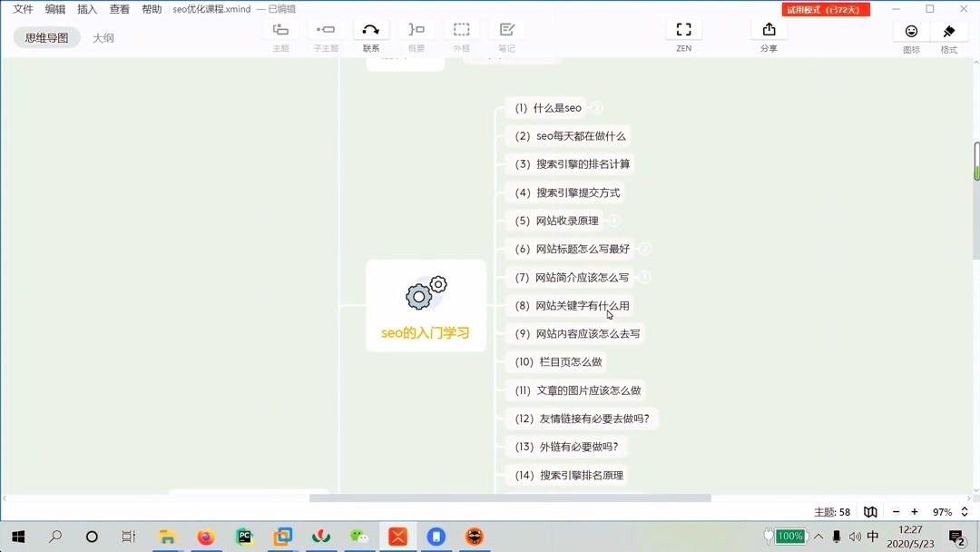Screen dimensions: 980x552
Task: Switch to the 大纲 outline view
Action: [103, 37]
